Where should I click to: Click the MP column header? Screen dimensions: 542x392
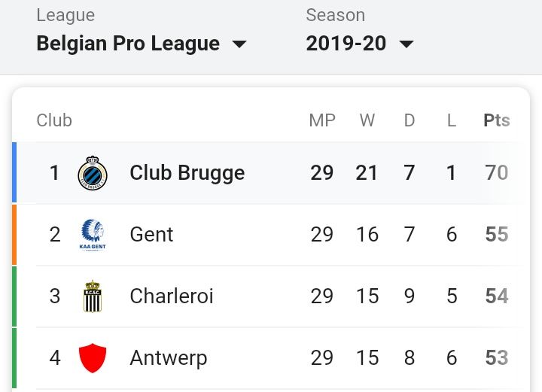tap(322, 120)
